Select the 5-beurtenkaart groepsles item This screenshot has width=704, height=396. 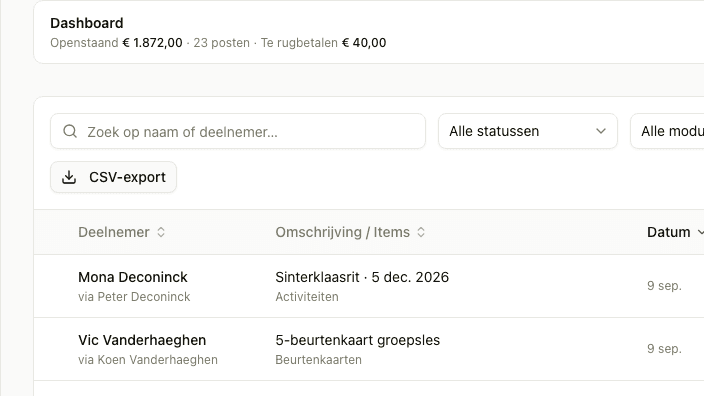[357, 340]
